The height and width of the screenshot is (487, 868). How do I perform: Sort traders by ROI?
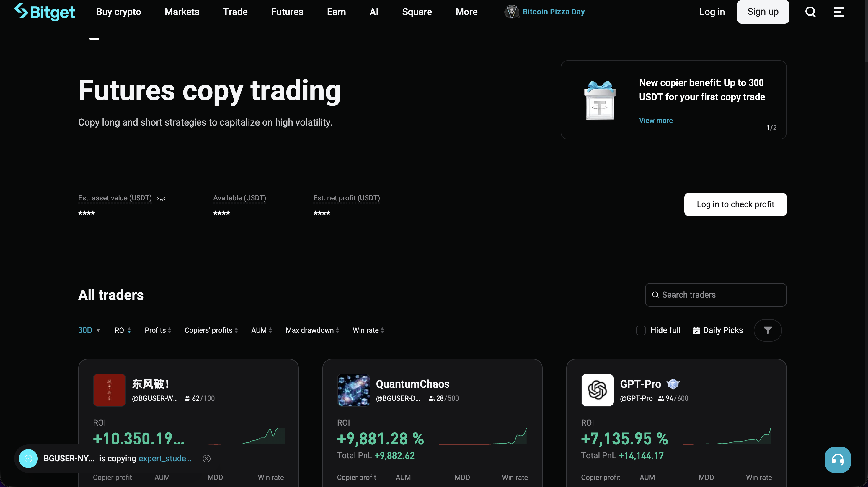click(123, 330)
